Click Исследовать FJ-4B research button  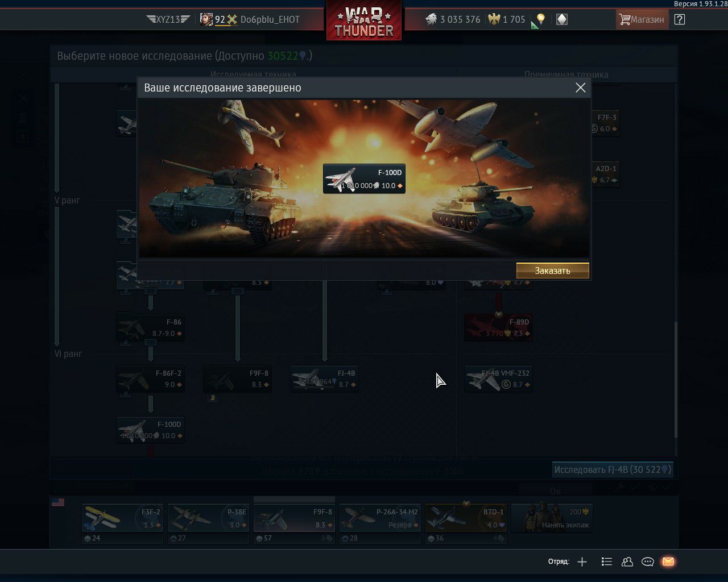pyautogui.click(x=613, y=469)
